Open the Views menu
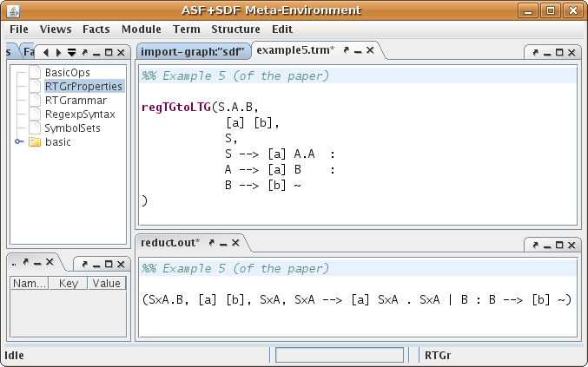The height and width of the screenshot is (367, 588). (56, 29)
